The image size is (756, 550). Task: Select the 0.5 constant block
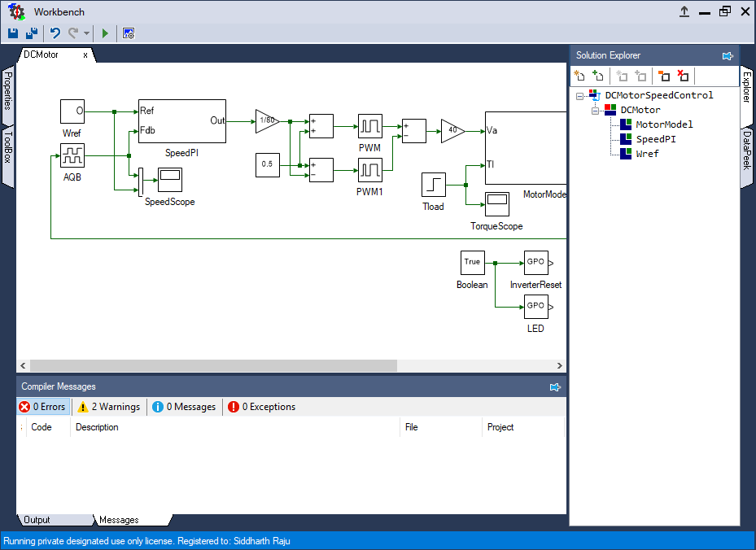[x=268, y=165]
